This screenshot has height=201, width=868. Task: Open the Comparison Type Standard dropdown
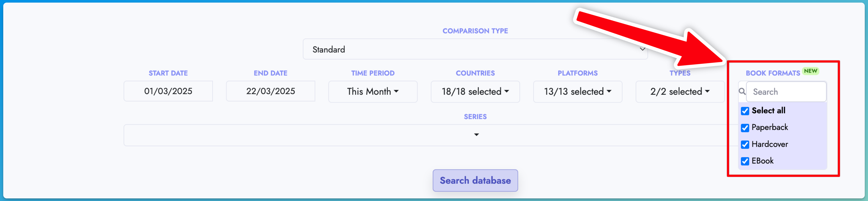click(x=475, y=49)
